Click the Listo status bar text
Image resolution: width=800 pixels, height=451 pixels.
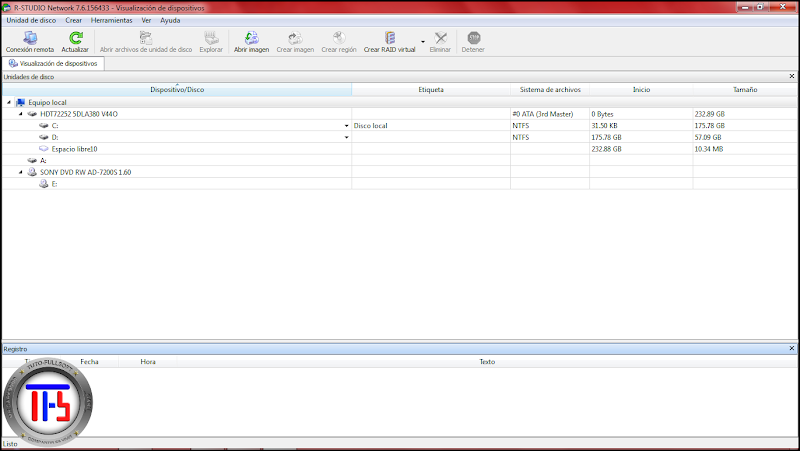pyautogui.click(x=10, y=444)
